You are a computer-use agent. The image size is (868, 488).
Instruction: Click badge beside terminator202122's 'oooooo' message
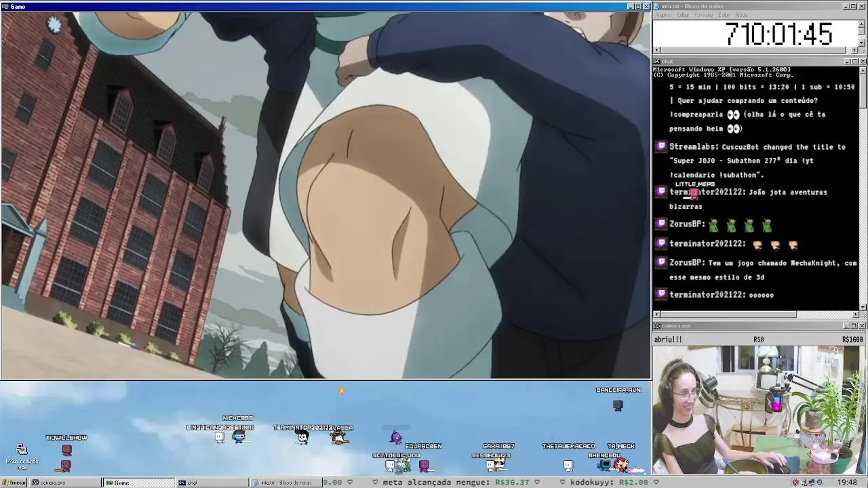click(x=661, y=294)
